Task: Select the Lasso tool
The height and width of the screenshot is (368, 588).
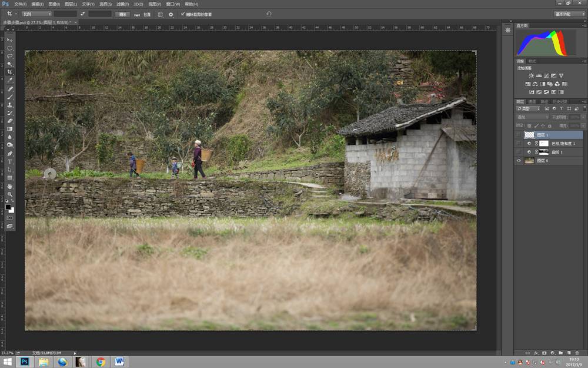Action: [10, 56]
